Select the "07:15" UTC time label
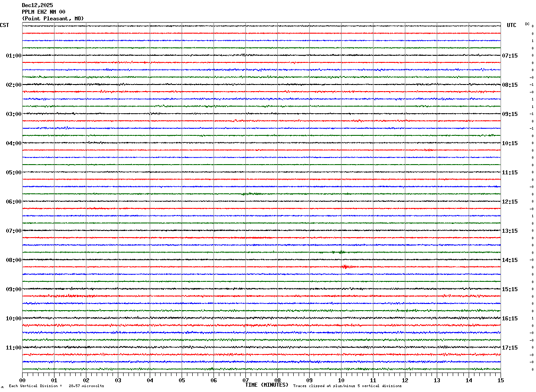 tap(509, 56)
